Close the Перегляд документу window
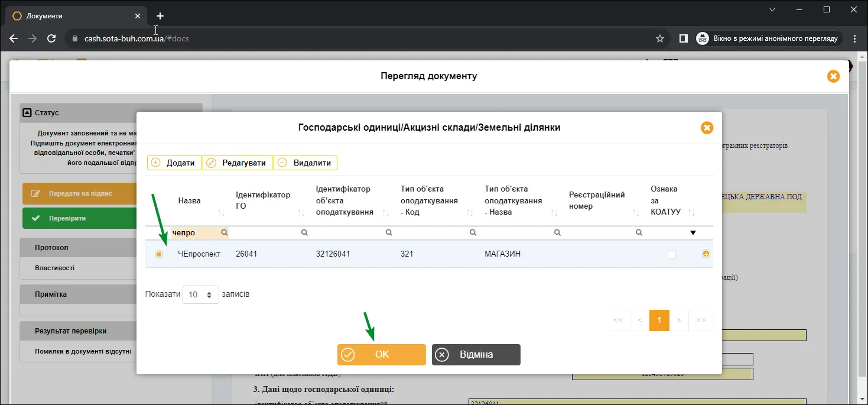This screenshot has height=405, width=868. (x=833, y=76)
